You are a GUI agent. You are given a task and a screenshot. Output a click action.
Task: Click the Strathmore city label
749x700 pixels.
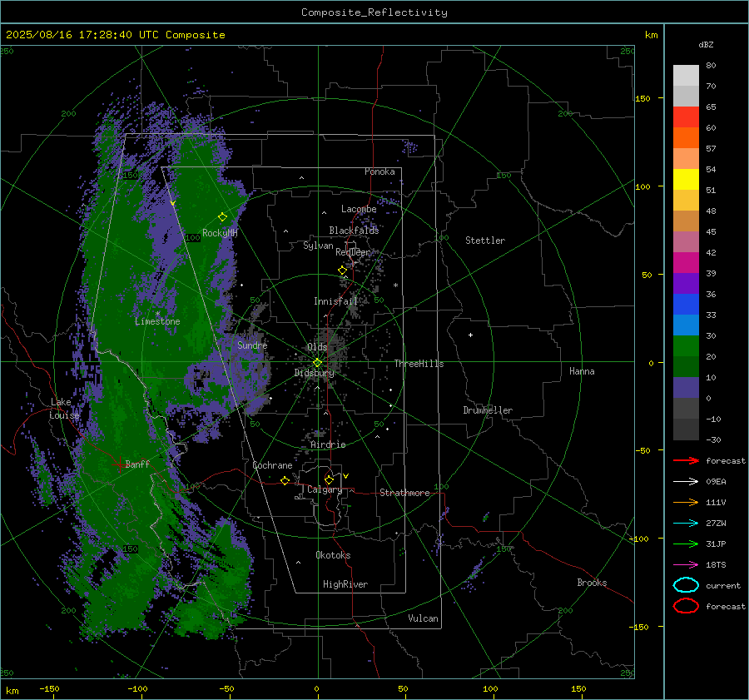tap(404, 493)
